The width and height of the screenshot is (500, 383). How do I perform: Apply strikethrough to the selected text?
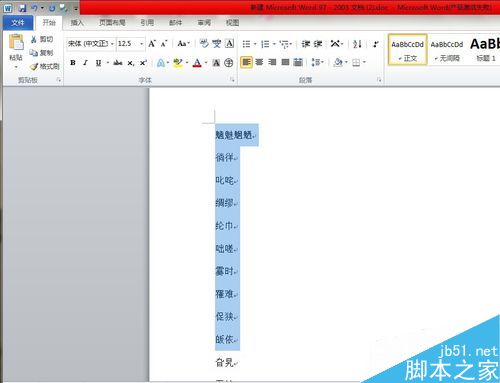[117, 62]
